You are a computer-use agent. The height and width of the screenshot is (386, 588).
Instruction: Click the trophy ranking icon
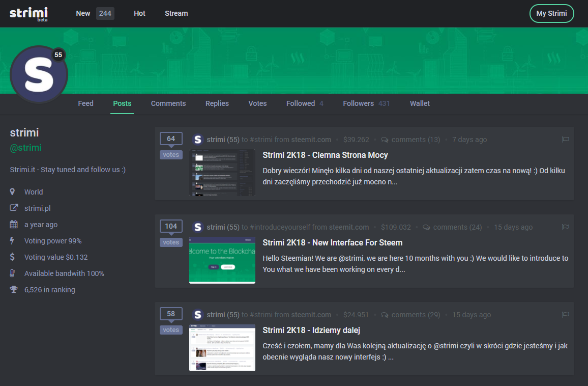(x=14, y=289)
